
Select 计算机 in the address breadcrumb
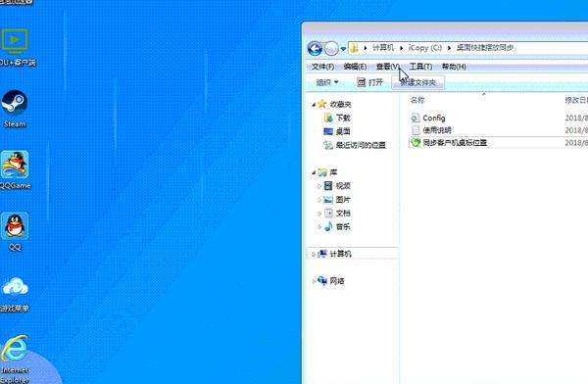pyautogui.click(x=383, y=48)
